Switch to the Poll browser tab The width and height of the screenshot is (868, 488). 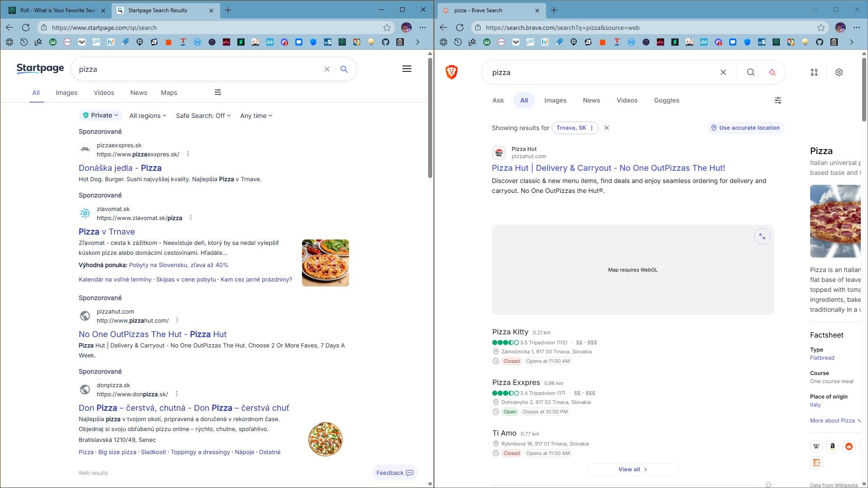pyautogui.click(x=56, y=10)
